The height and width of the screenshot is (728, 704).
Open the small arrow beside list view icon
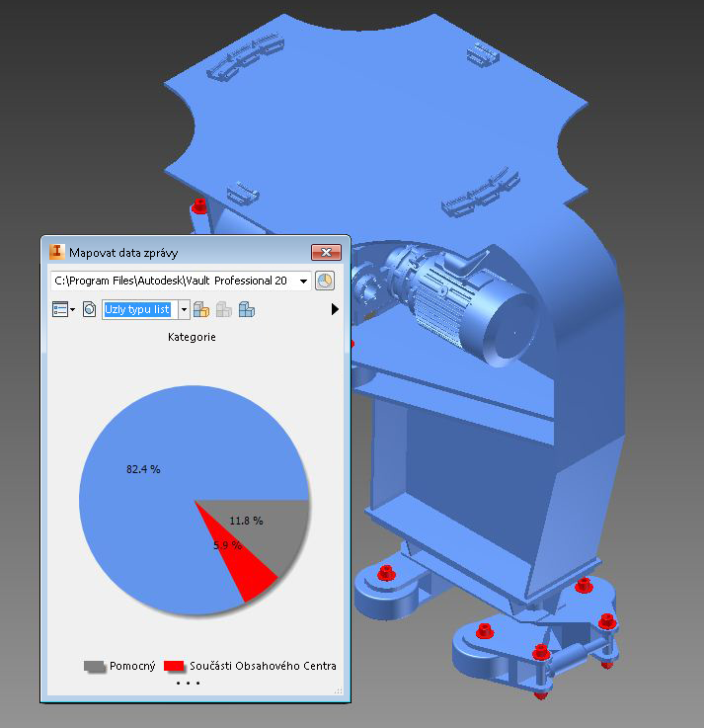72,310
